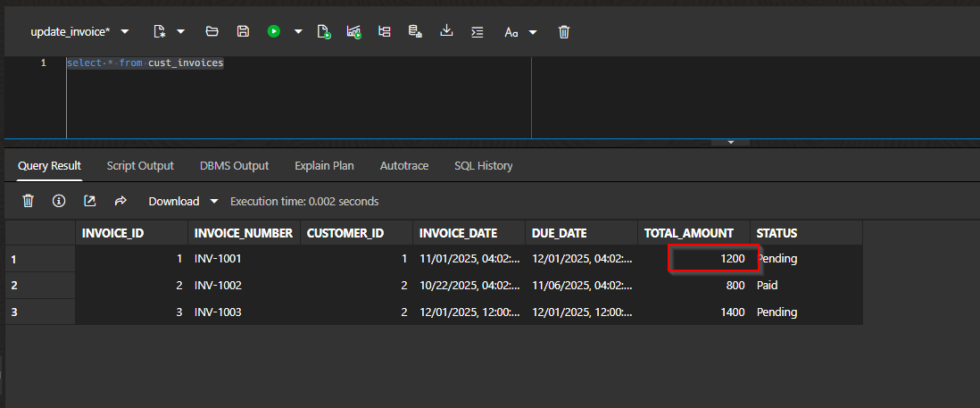The width and height of the screenshot is (980, 408).
Task: Show query info via the info icon
Action: pos(59,201)
